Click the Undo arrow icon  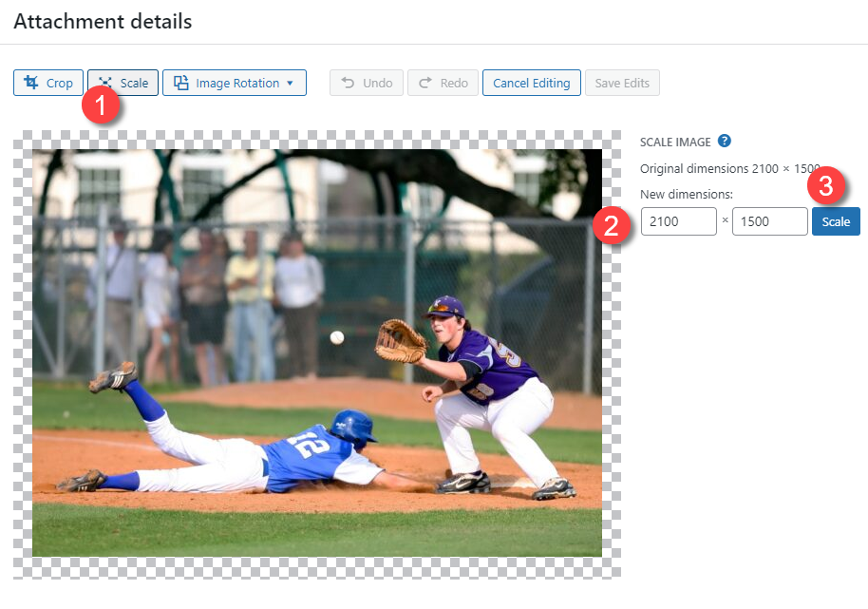click(x=348, y=83)
